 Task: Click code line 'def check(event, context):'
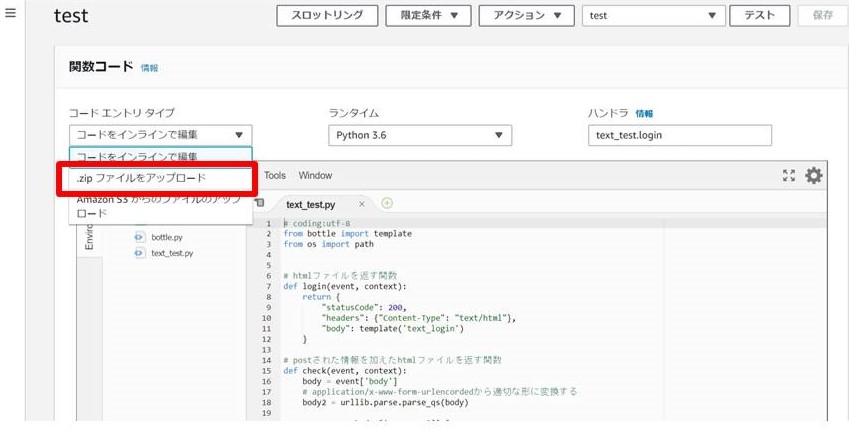point(344,371)
